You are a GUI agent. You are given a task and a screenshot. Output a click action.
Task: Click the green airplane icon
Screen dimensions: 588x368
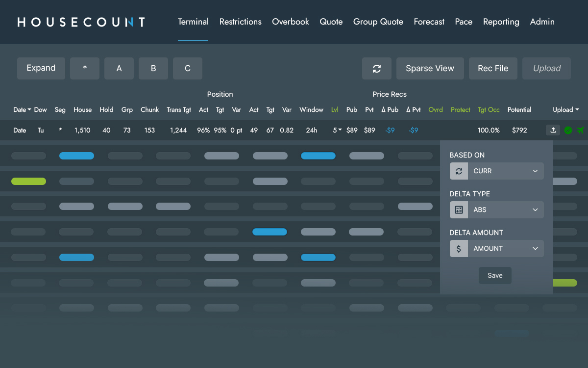(581, 130)
